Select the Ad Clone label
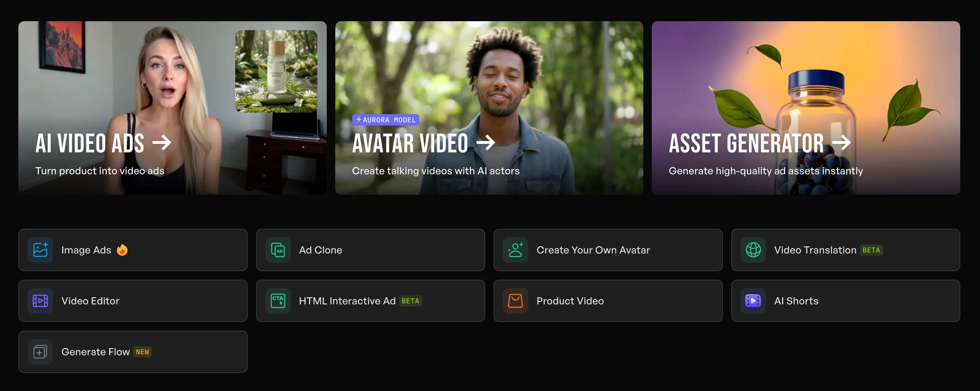The width and height of the screenshot is (980, 391). pyautogui.click(x=320, y=250)
